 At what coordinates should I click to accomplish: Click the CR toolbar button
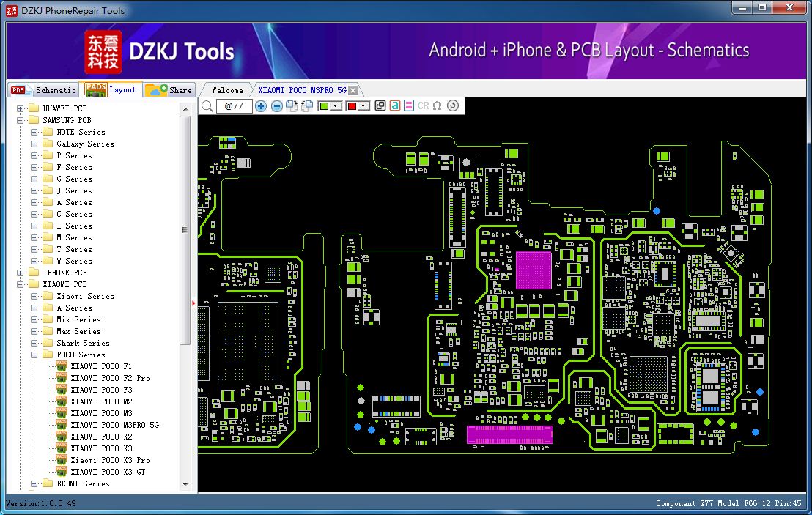(423, 106)
